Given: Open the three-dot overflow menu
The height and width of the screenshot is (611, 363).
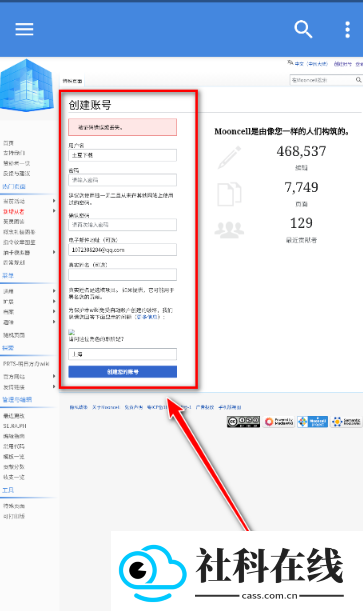Looking at the screenshot, I should (x=347, y=30).
